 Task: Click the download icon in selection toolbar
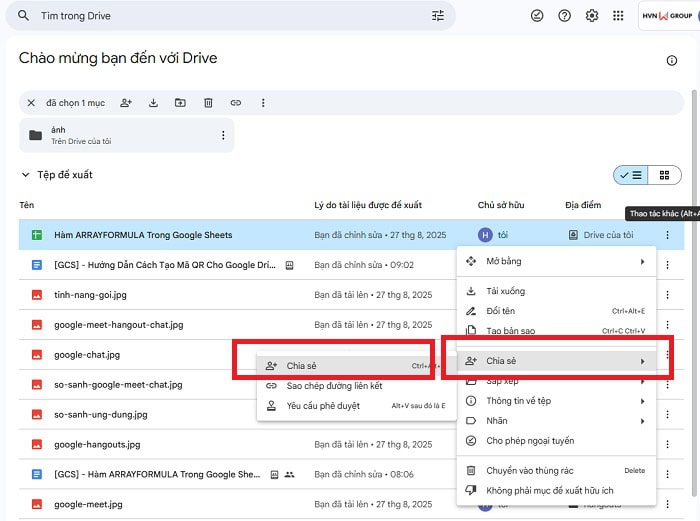tap(153, 103)
